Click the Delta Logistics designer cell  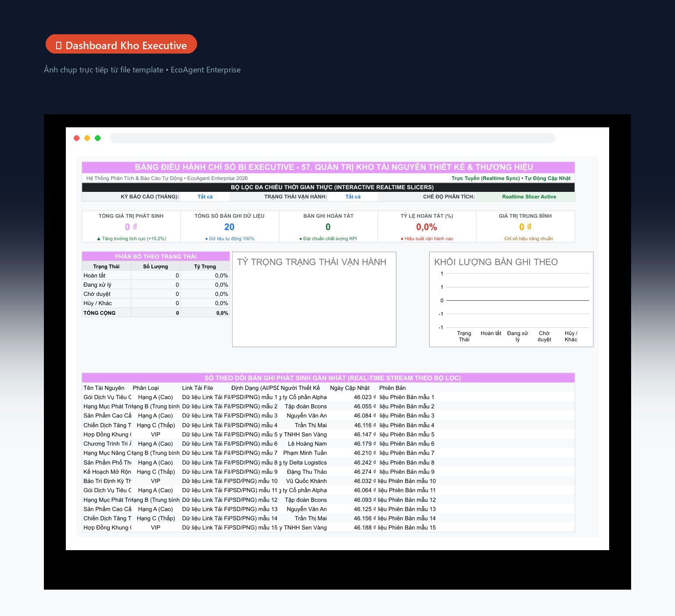304,463
